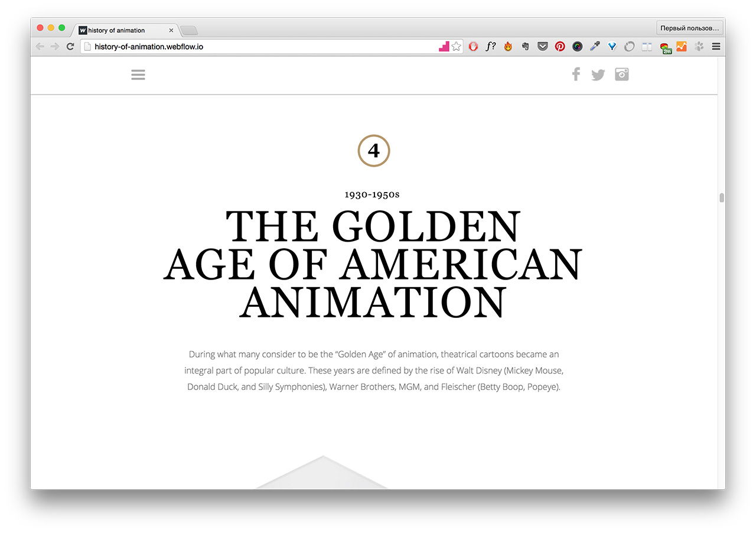Click the WhatFont f? extension icon
The height and width of the screenshot is (533, 756).
pos(491,46)
